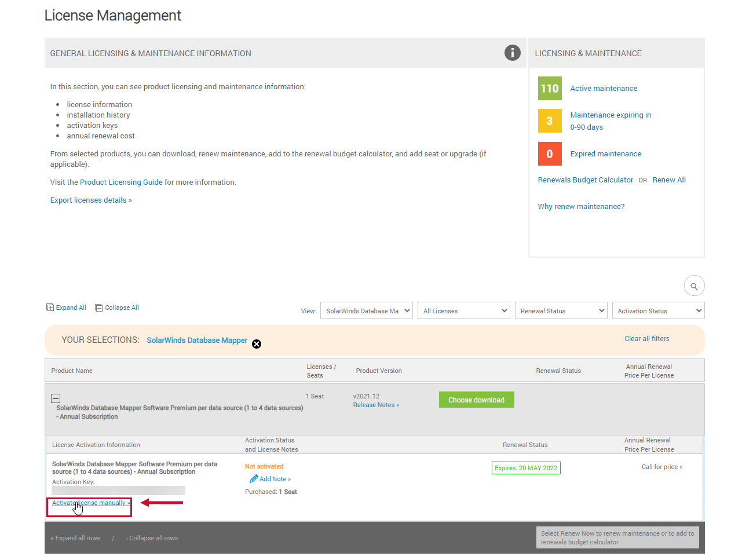Click Expand all rows in footer
Image resolution: width=753 pixels, height=560 pixels.
[75, 538]
